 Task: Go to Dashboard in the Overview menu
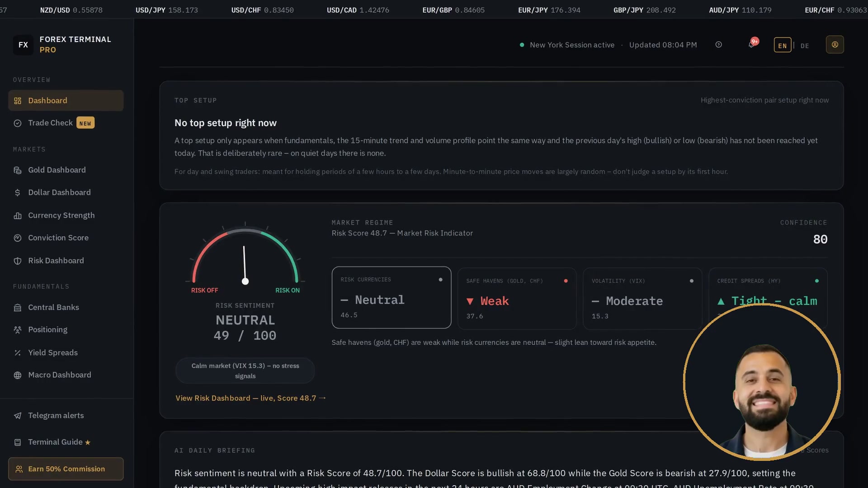pos(66,100)
